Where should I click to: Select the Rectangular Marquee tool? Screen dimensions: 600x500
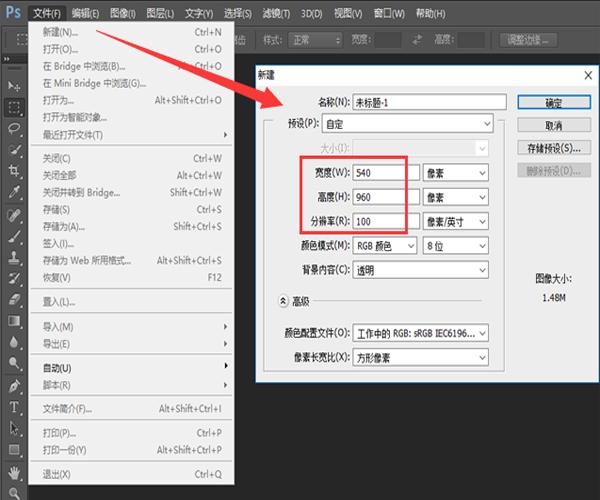tap(15, 107)
